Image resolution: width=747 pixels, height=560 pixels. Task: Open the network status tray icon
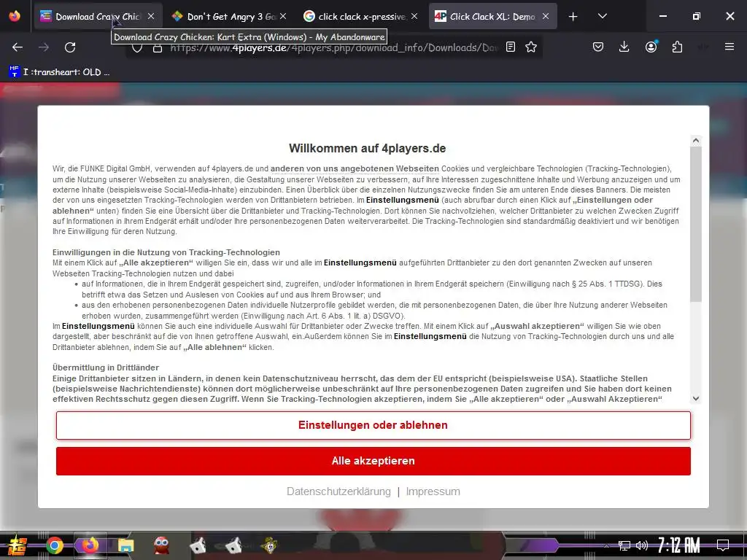624,545
